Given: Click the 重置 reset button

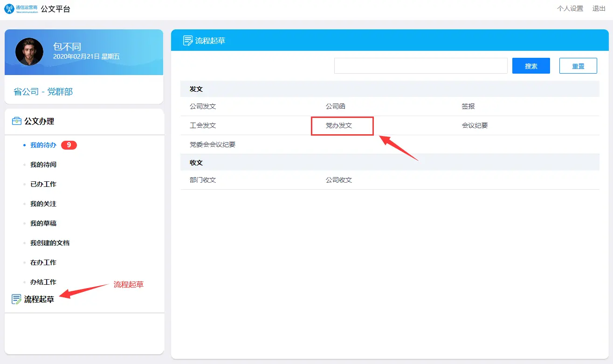Looking at the screenshot, I should coord(578,66).
